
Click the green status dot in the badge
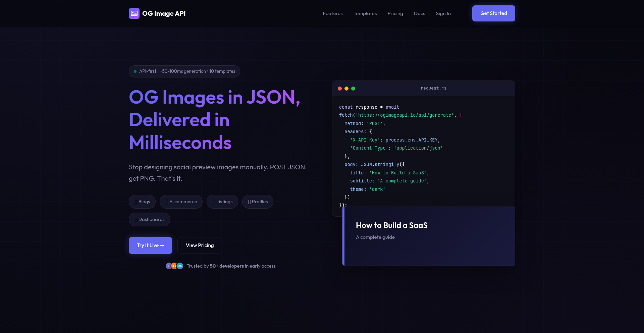pos(135,71)
